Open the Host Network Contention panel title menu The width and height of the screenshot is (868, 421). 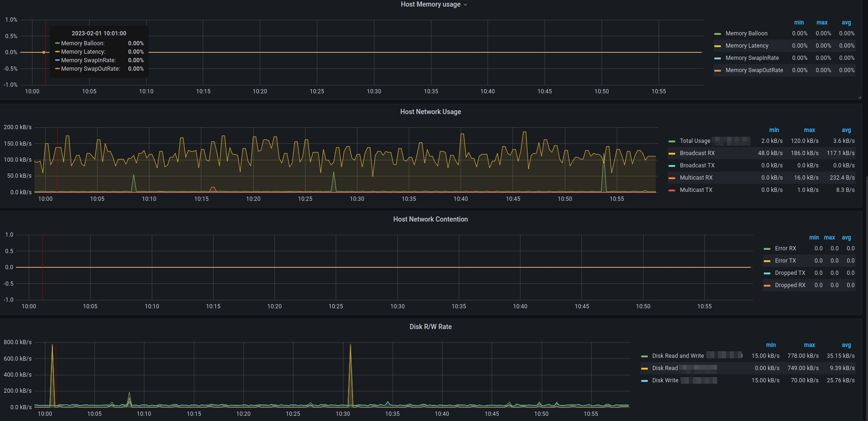(x=430, y=219)
